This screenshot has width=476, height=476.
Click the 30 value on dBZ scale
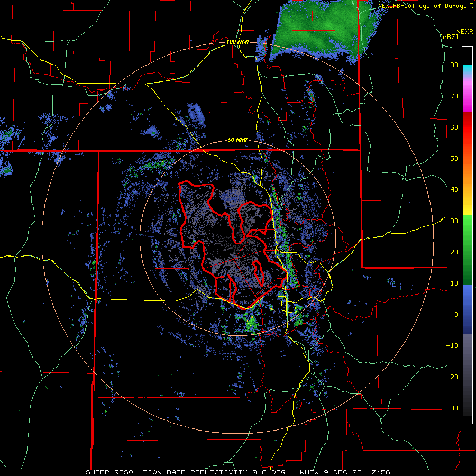pos(454,221)
